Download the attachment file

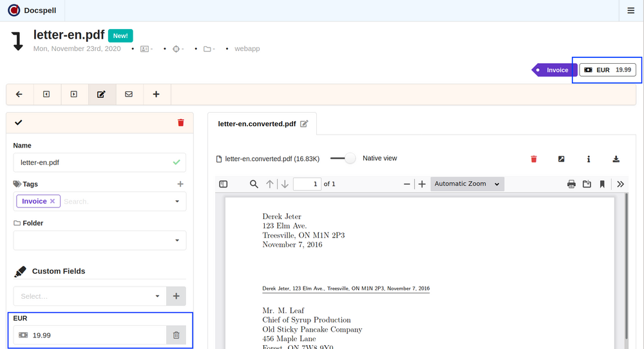pos(616,159)
